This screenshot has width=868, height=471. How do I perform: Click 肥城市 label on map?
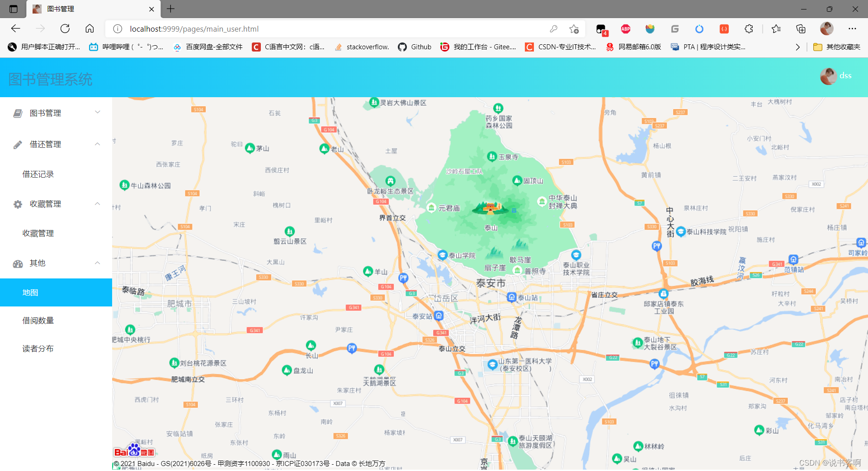click(179, 304)
